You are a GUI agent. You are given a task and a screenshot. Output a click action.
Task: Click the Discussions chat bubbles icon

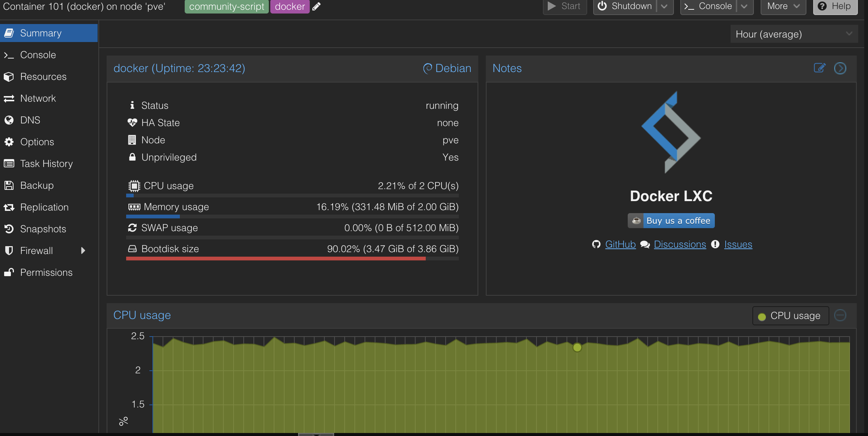tap(645, 245)
